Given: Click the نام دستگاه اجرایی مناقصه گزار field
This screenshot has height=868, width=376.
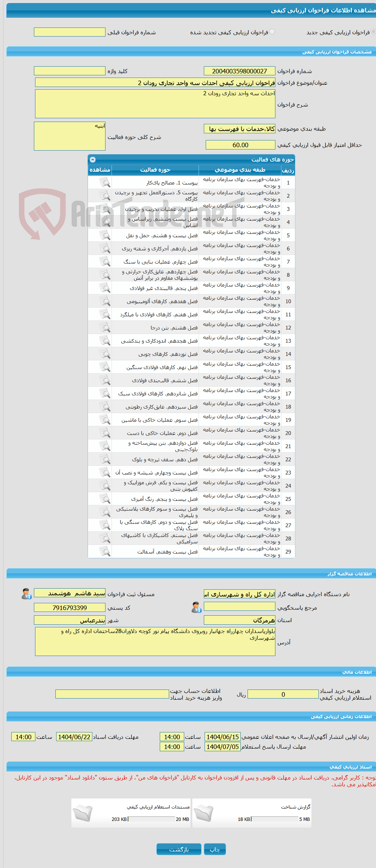Looking at the screenshot, I should pyautogui.click(x=240, y=594).
